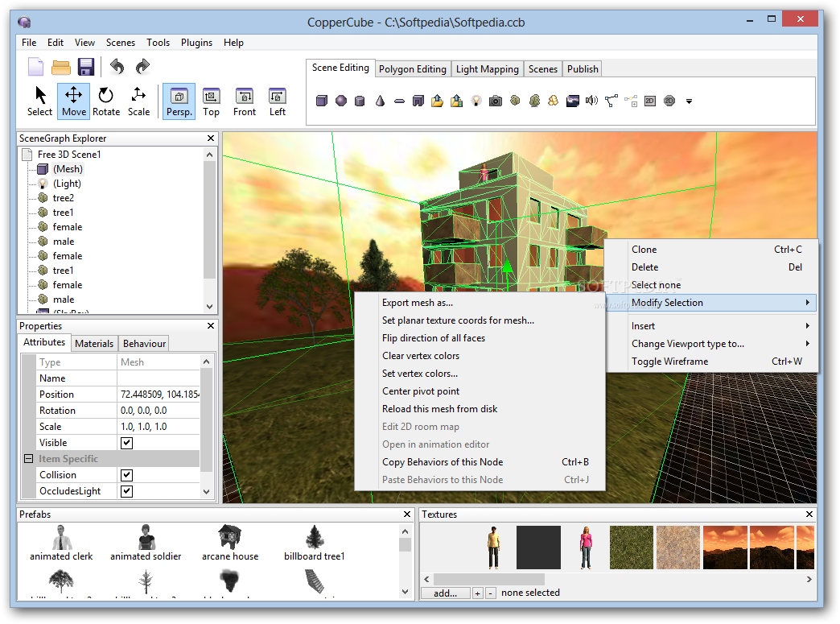Screen dimensions: 840x624
Task: Import 3D model from file icon
Action: click(x=437, y=101)
